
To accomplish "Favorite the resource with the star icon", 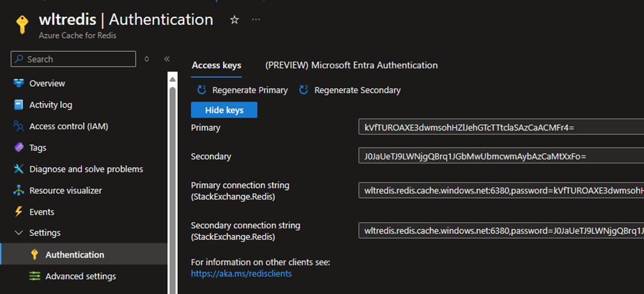I will click(x=235, y=20).
